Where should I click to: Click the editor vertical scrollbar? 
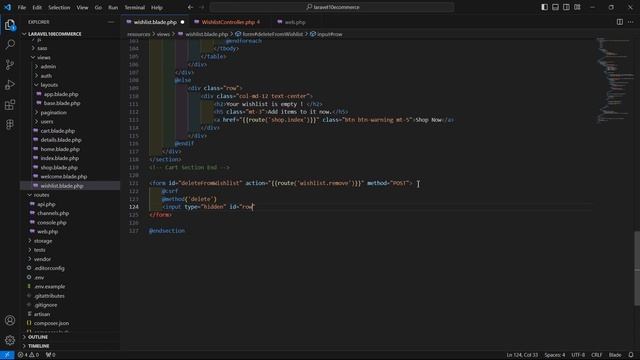(x=637, y=268)
